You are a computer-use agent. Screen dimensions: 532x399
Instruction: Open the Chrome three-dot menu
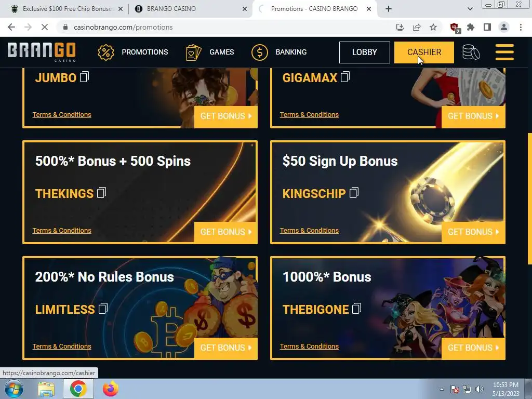coord(521,27)
